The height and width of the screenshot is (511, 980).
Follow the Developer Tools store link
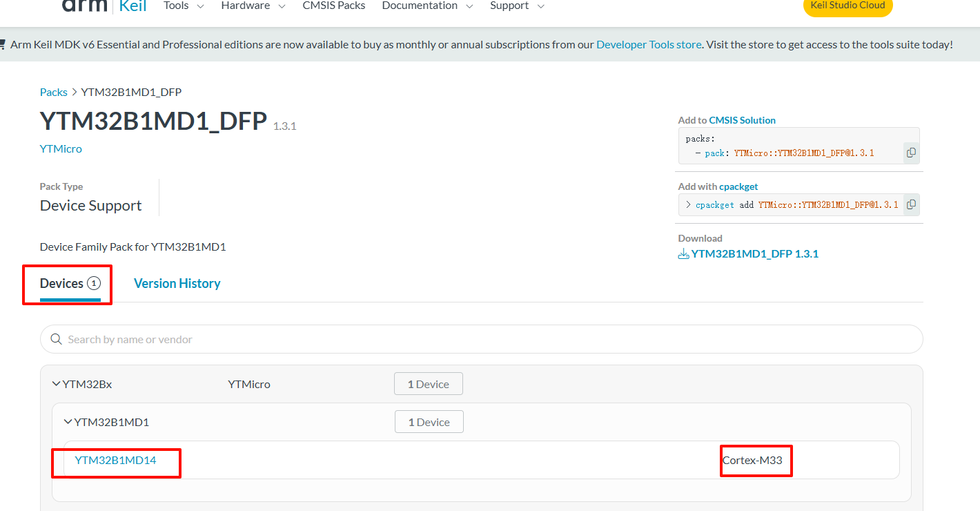click(x=649, y=44)
